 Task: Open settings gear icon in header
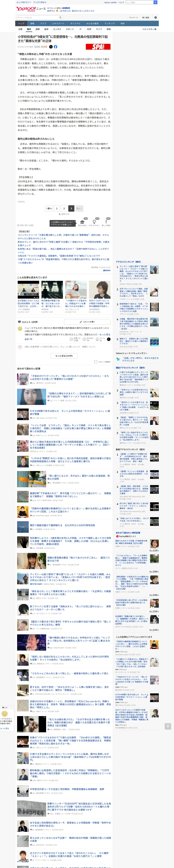click(x=155, y=18)
